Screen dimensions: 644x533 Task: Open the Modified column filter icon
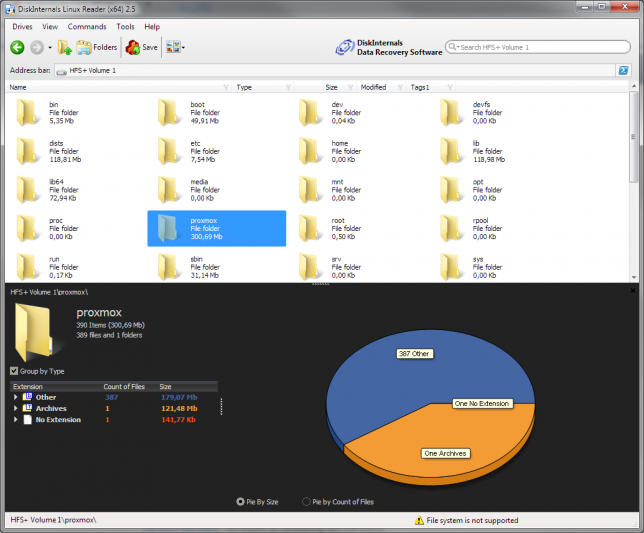click(x=400, y=87)
